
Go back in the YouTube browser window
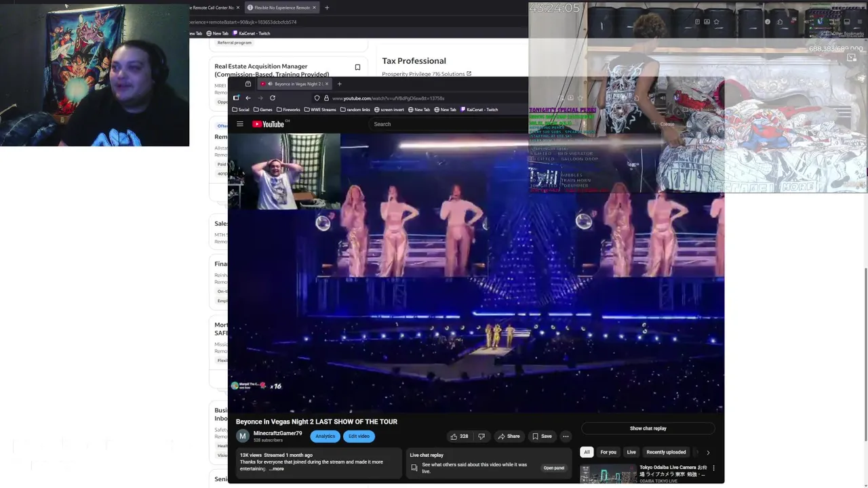pos(248,98)
